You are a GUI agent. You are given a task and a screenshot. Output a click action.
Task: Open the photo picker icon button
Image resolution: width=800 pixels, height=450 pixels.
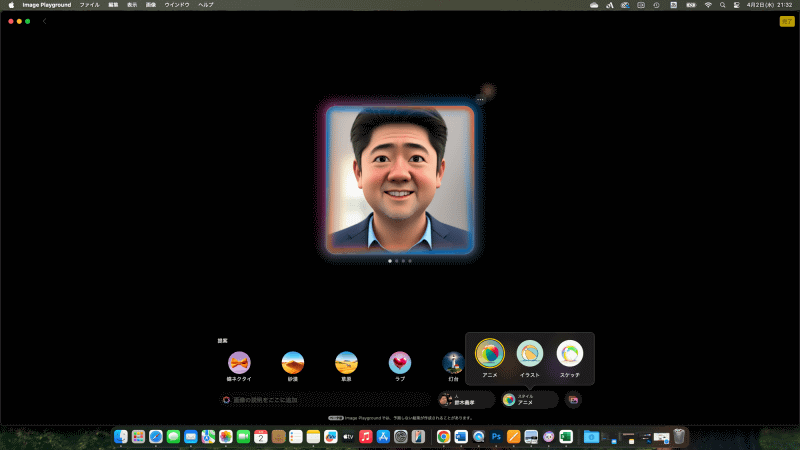[x=573, y=400]
